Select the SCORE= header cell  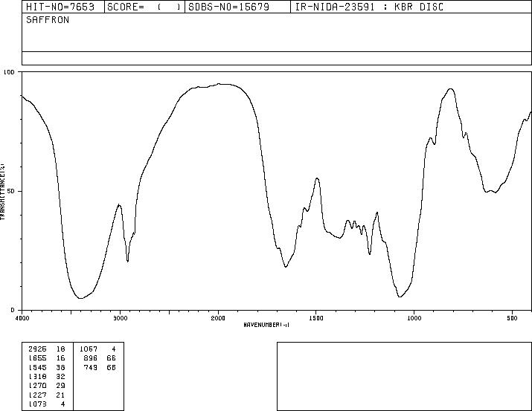tap(144, 7)
